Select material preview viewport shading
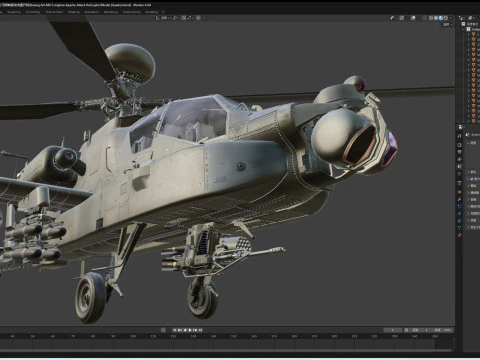480x360 pixels. (441, 18)
